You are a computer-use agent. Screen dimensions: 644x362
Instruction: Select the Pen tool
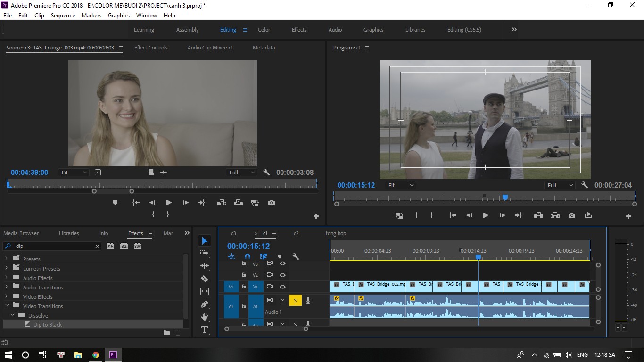[x=205, y=304]
